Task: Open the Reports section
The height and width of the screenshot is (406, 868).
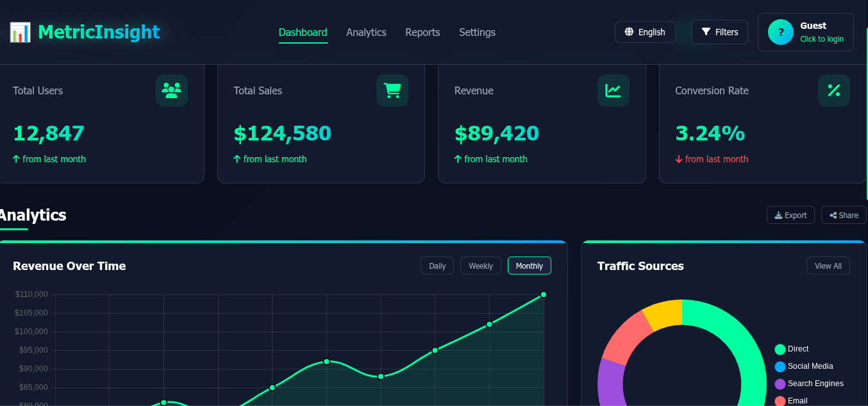Action: 422,31
